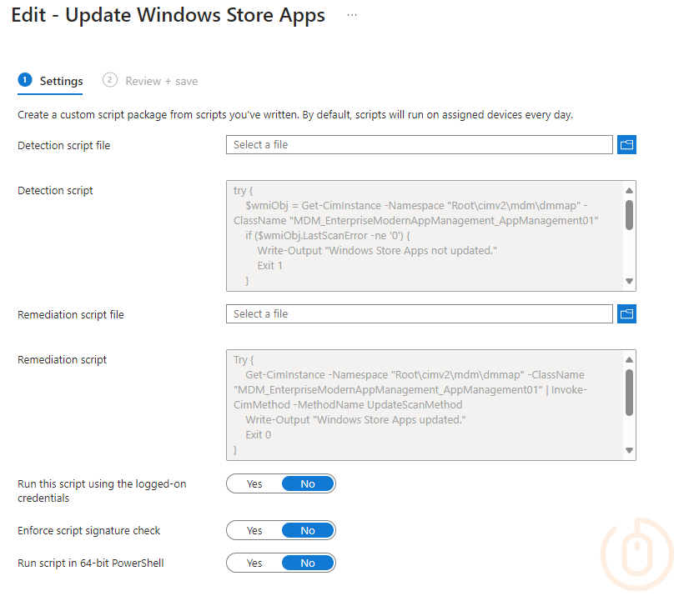Click down arrow of Remediation script scrollbar
Viewport: 699px width, 616px height.
pyautogui.click(x=629, y=451)
